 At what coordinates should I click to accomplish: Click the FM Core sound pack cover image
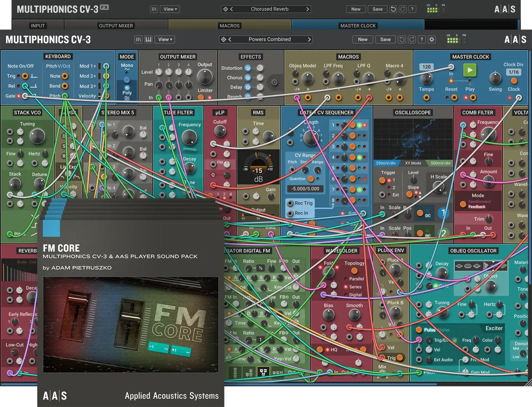pos(131,325)
